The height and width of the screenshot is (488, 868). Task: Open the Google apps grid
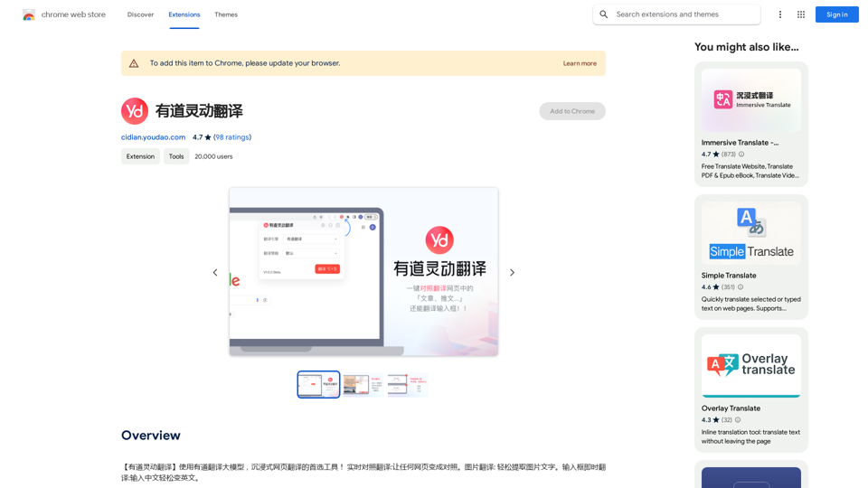pos(801,14)
